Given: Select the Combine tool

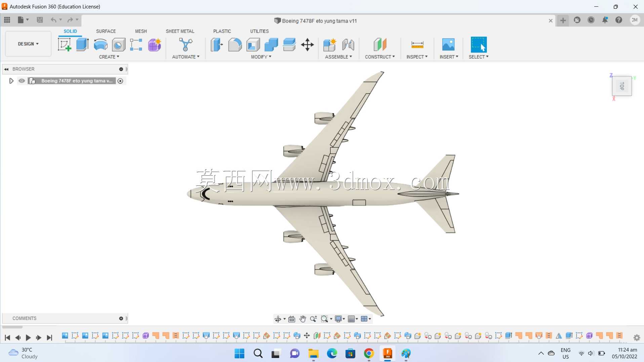Looking at the screenshot, I should pos(271,44).
